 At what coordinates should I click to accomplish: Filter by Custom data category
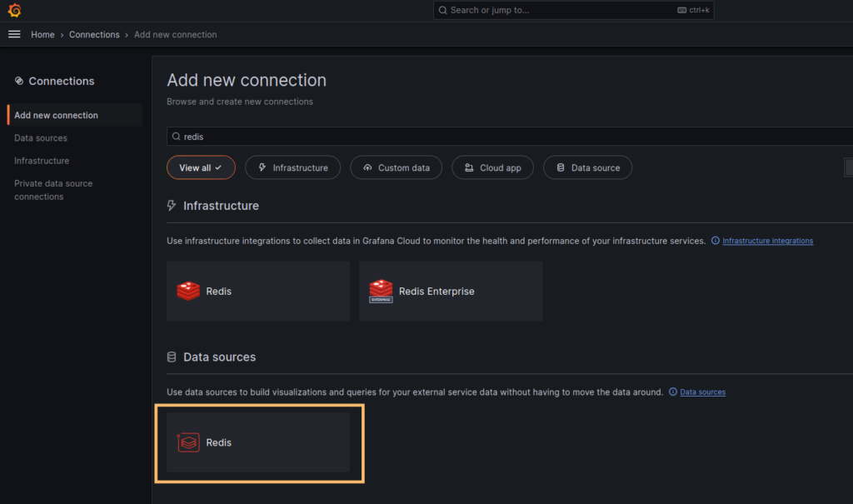(x=396, y=167)
